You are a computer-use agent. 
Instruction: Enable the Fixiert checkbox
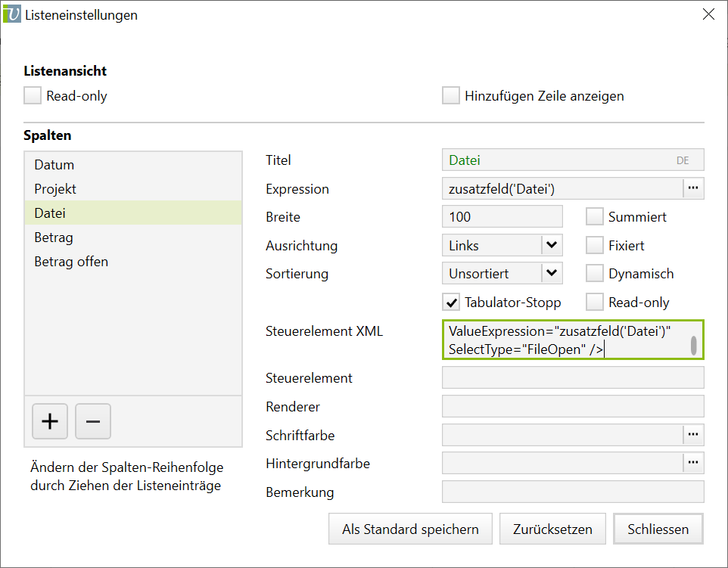coord(595,246)
